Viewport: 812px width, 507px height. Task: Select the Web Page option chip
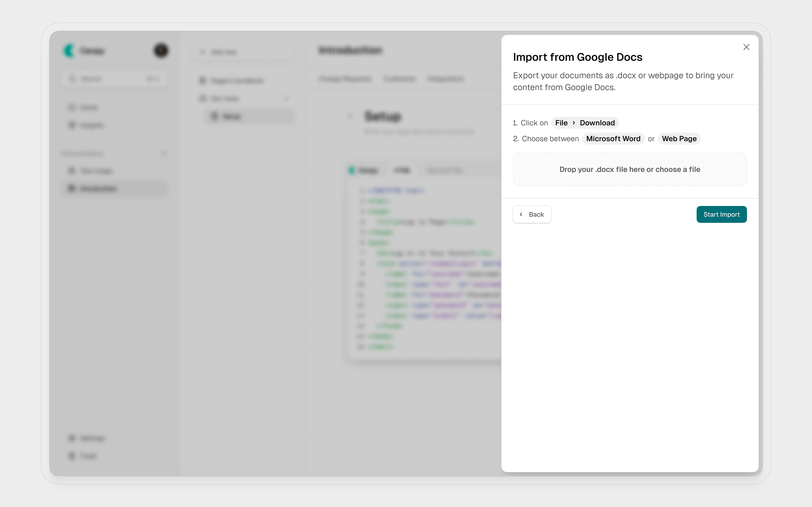679,138
